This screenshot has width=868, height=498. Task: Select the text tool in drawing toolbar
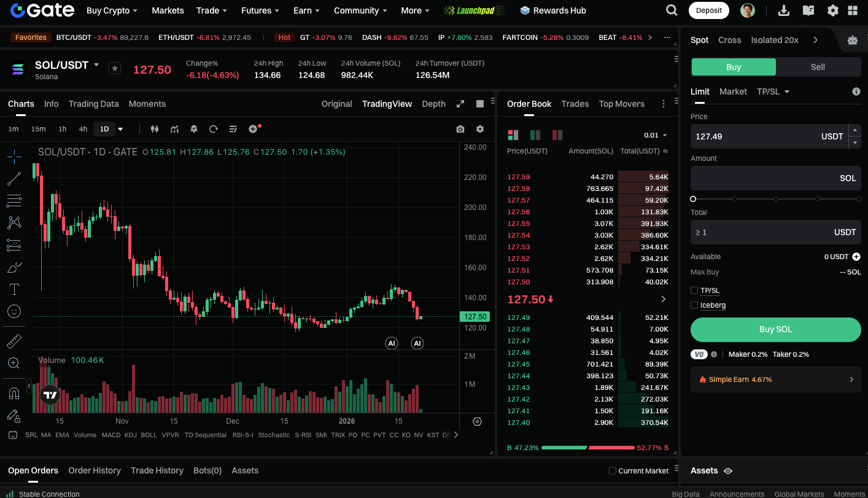[14, 289]
